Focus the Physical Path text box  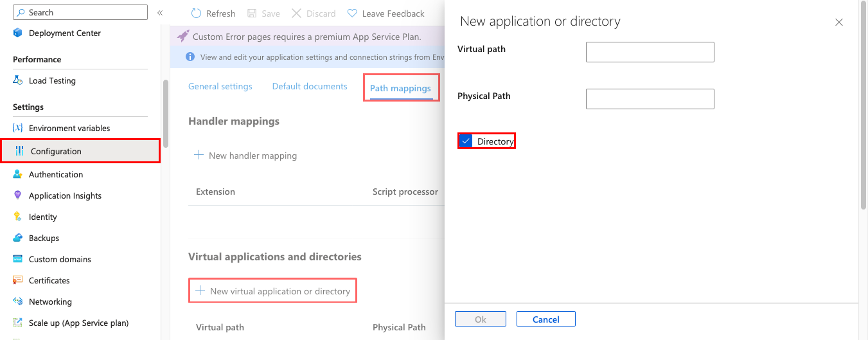pos(650,99)
